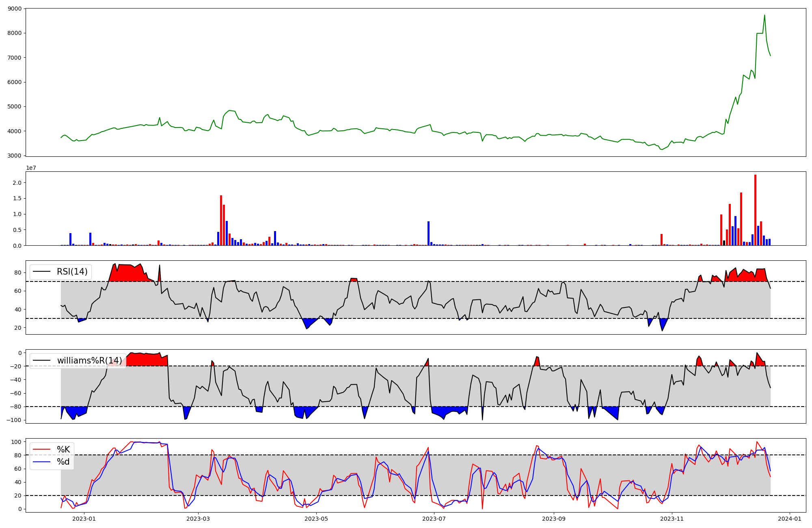The height and width of the screenshot is (528, 812).
Task: Click the 2023-09 date tick label
Action: pos(554,519)
